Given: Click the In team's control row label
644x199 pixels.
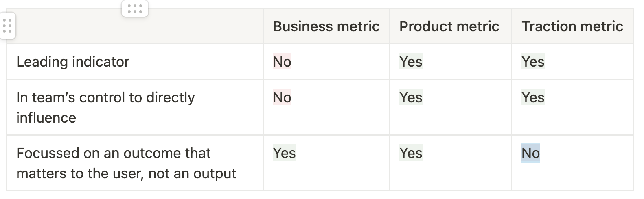Looking at the screenshot, I should [x=105, y=108].
